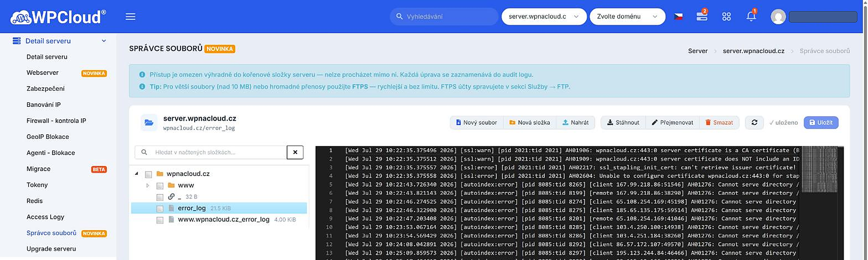Clear the folder search with X button
Image resolution: width=868 pixels, height=260 pixels.
(x=295, y=152)
